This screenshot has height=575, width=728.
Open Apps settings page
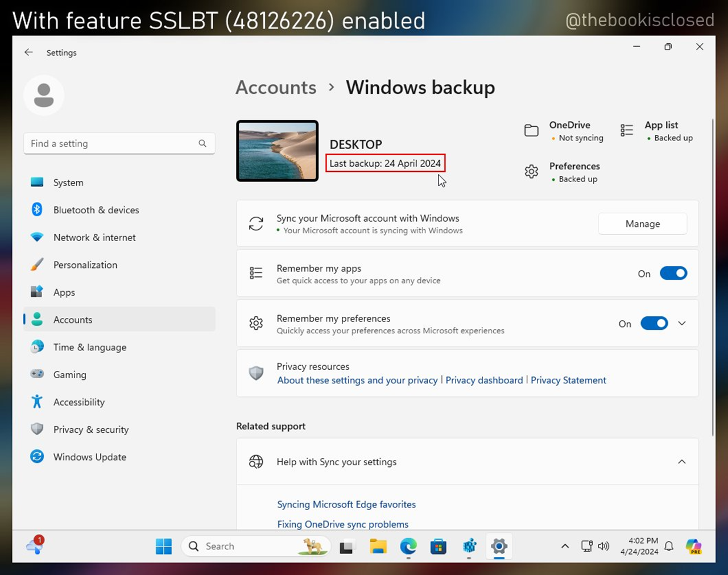pyautogui.click(x=119, y=292)
